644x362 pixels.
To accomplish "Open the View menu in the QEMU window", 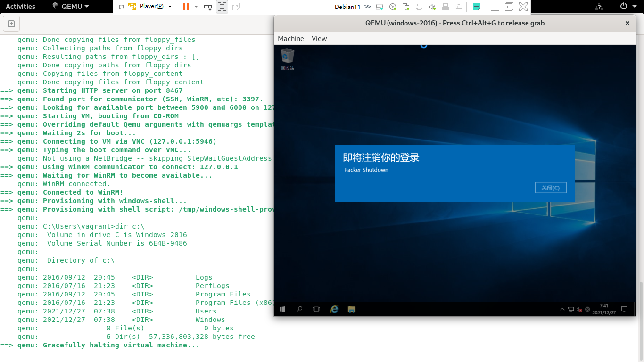I will pyautogui.click(x=319, y=38).
